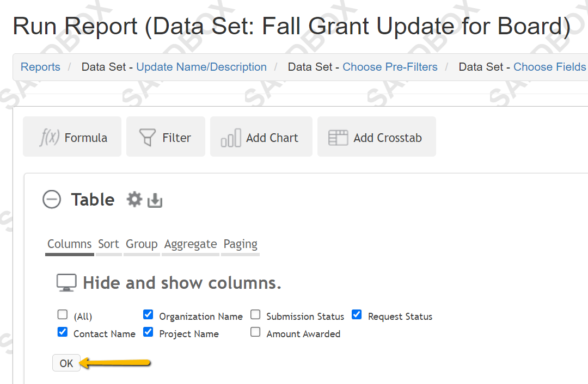Select the Aggregate tab
This screenshot has width=588, height=384.
[x=191, y=244]
